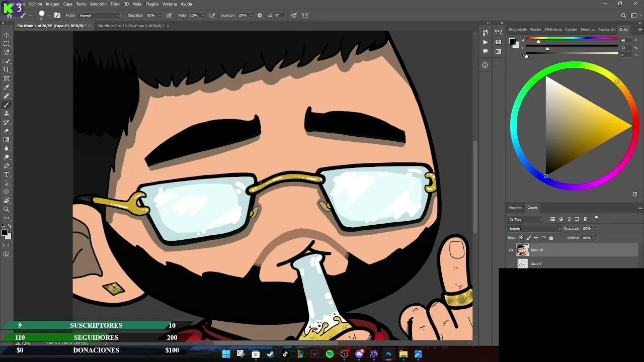
Task: Switch to the Muestras tab
Action: tap(588, 30)
